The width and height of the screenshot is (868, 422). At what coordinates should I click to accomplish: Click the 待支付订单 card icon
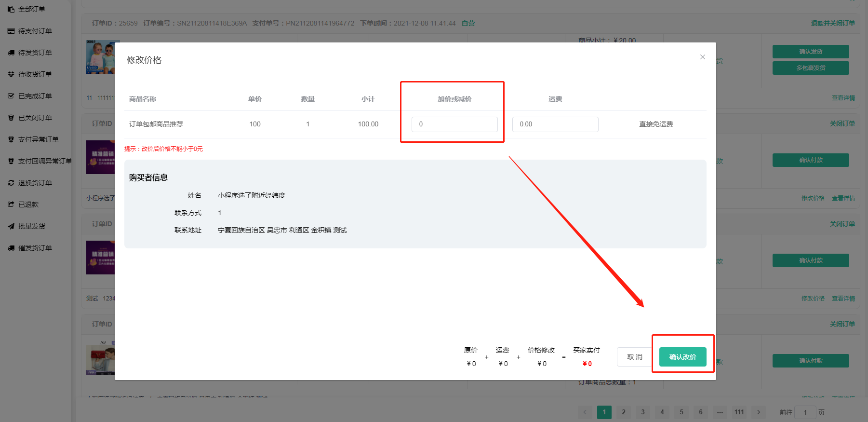pyautogui.click(x=11, y=31)
